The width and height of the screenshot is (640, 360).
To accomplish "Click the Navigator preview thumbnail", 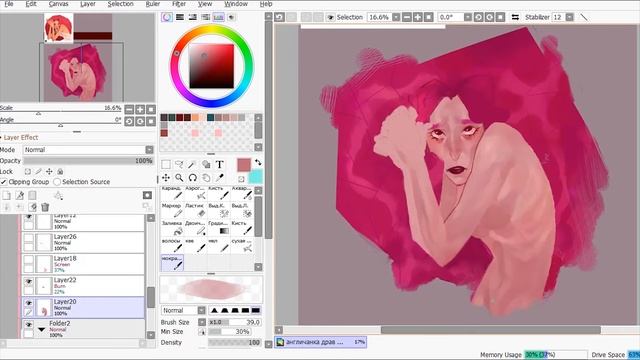I will [78, 73].
